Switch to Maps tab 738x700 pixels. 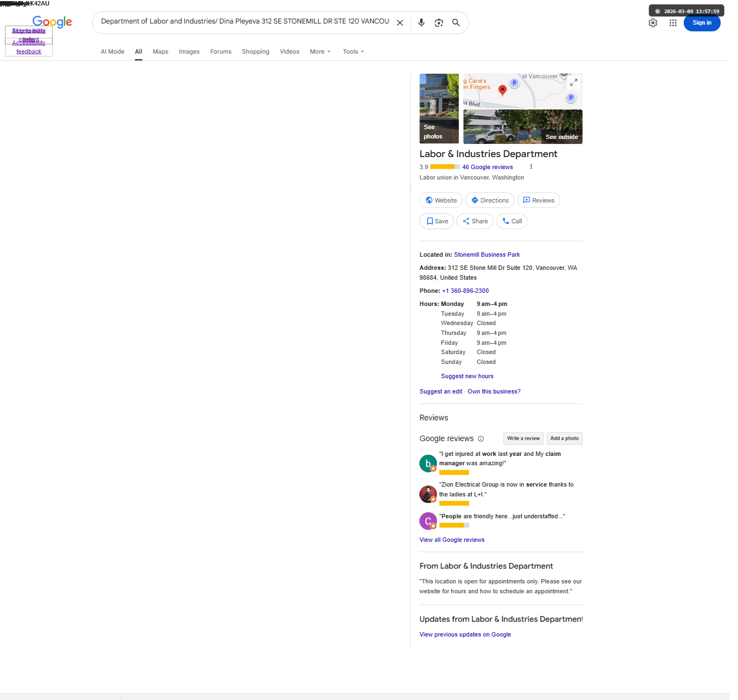160,51
